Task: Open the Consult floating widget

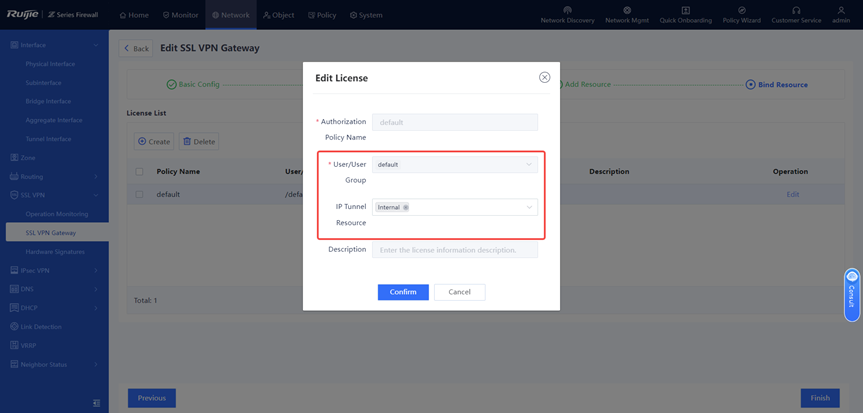Action: point(852,294)
